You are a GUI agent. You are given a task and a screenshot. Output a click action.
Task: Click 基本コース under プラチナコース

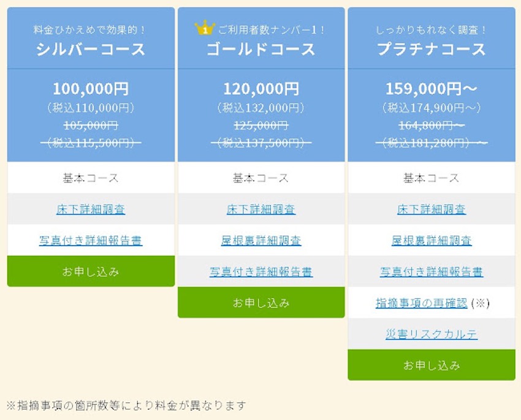(431, 178)
